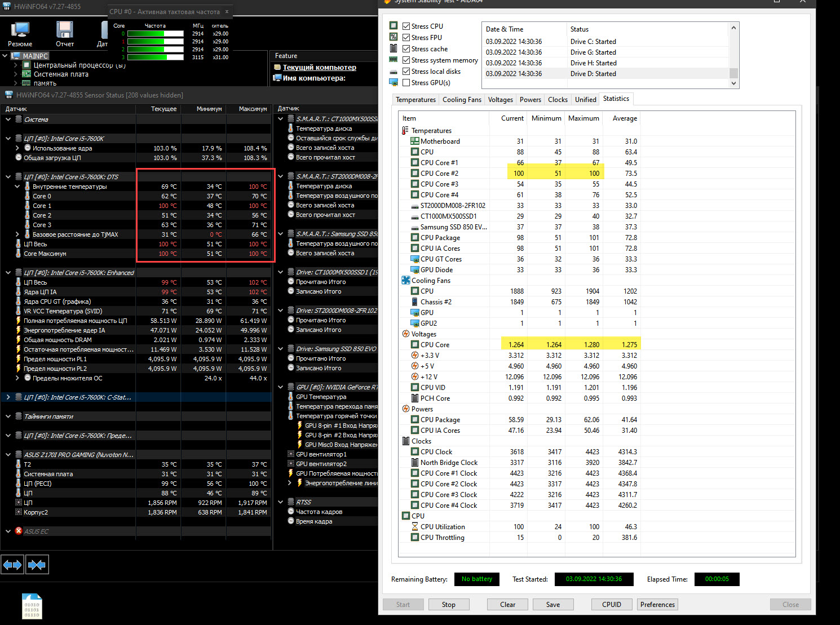
Task: Expand Базовое расстояние до TjMAX
Action: coord(17,234)
